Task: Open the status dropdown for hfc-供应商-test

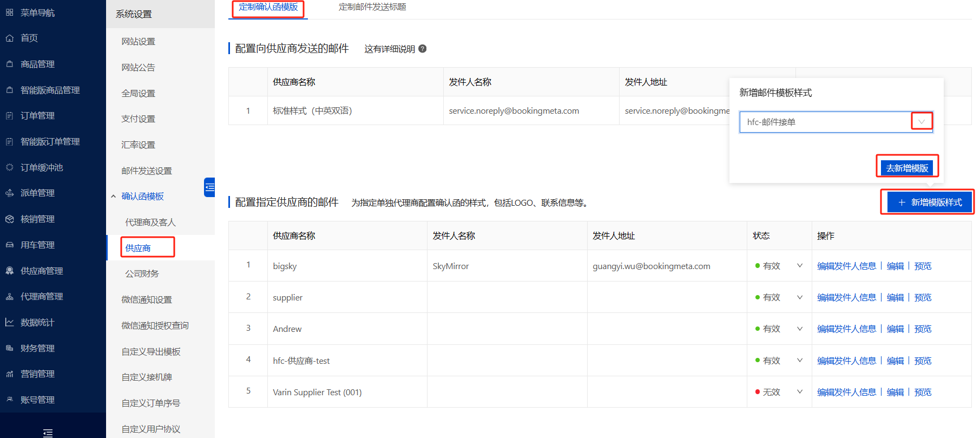Action: tap(799, 361)
